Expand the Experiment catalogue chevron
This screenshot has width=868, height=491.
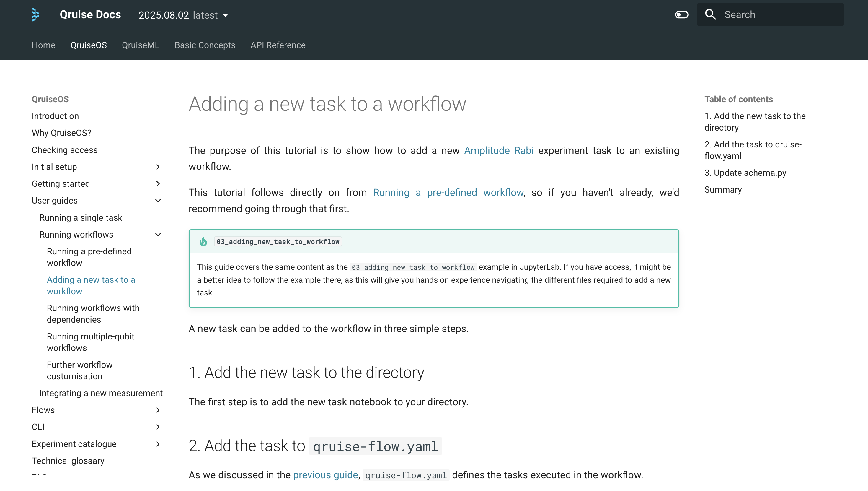coord(158,444)
